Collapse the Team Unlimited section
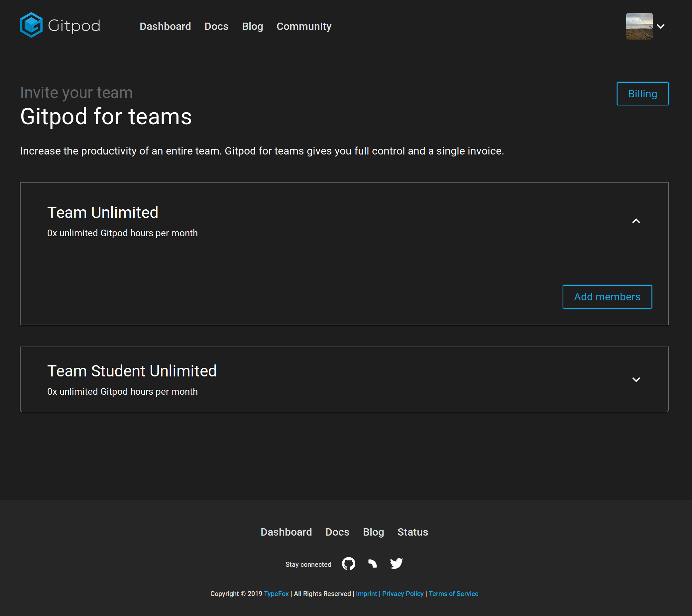The image size is (692, 616). pyautogui.click(x=636, y=221)
